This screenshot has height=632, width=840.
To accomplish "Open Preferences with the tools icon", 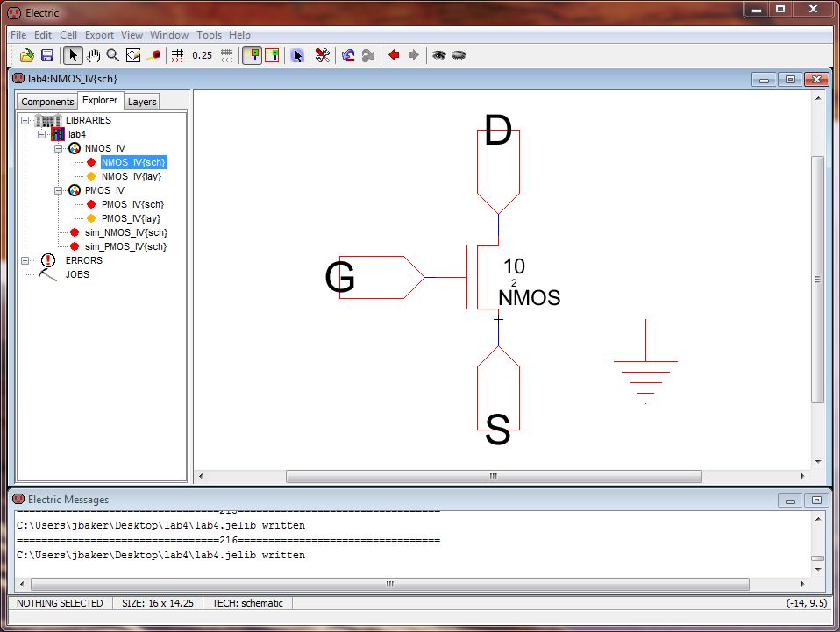I will tap(322, 55).
